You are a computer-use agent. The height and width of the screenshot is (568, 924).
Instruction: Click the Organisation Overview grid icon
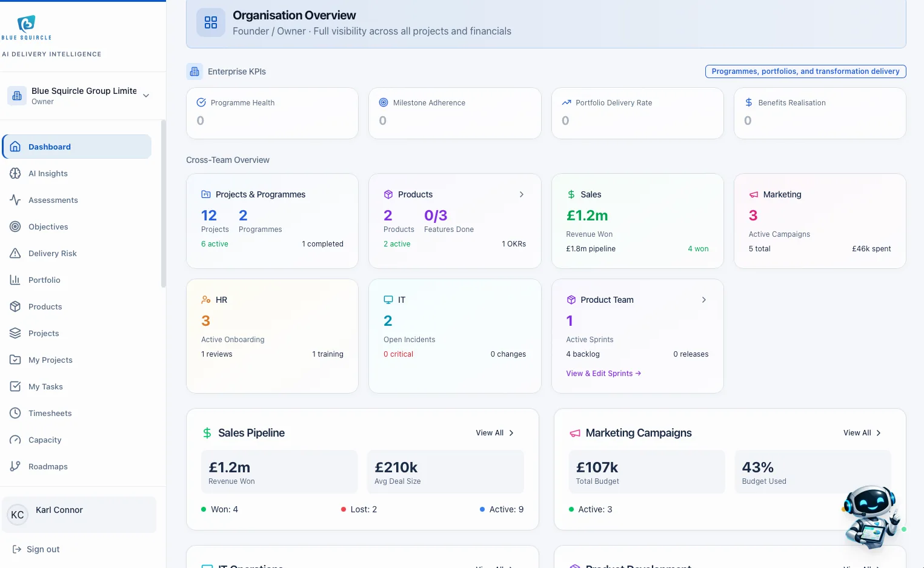211,22
